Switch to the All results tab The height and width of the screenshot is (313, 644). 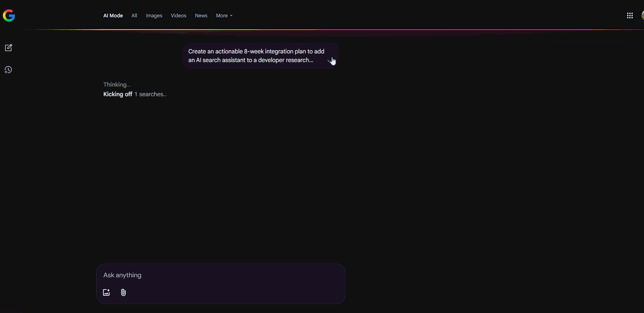point(134,16)
